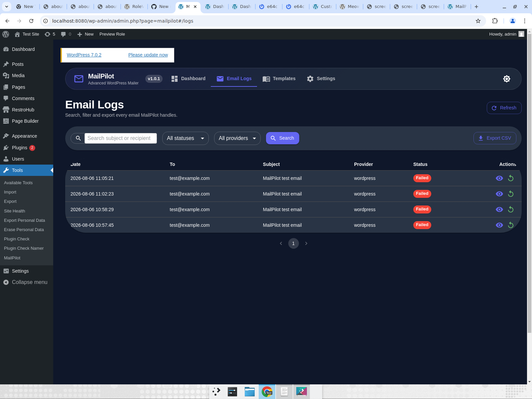Click the blue Search button
This screenshot has height=399, width=532.
(283, 138)
